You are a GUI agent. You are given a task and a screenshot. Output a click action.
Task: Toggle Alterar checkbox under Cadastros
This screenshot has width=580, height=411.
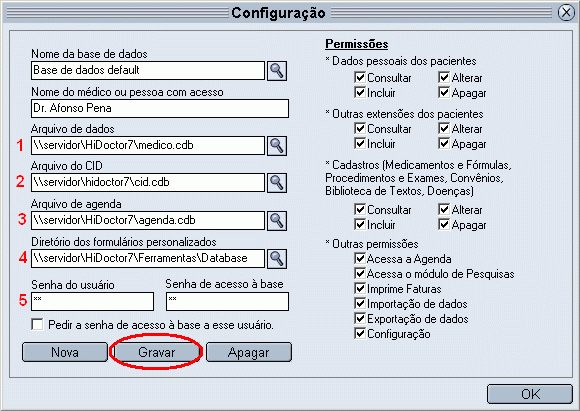(x=444, y=210)
